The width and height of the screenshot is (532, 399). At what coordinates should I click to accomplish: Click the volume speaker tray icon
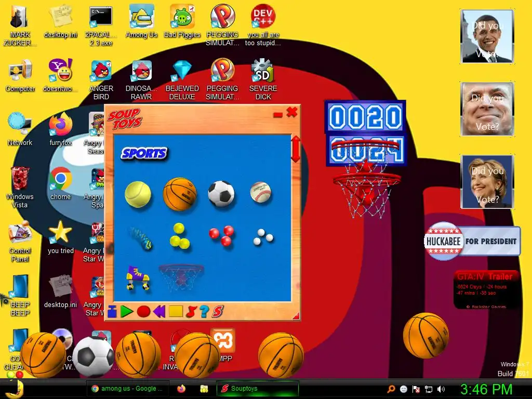441,389
